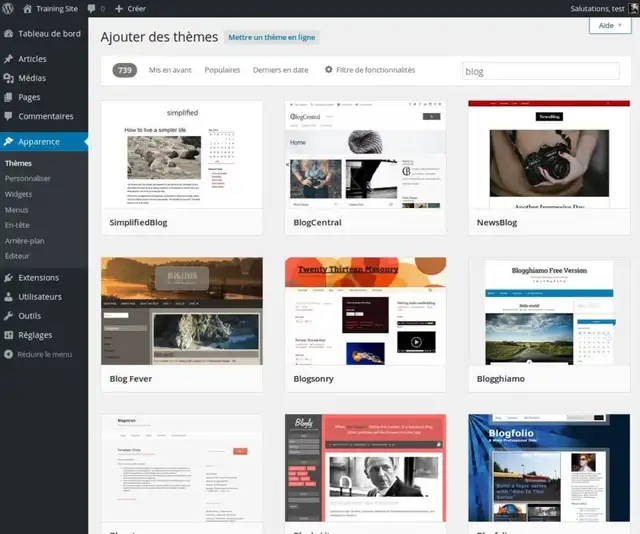Open the comments bubble icon in admin bar
640x534 pixels.
(x=91, y=9)
